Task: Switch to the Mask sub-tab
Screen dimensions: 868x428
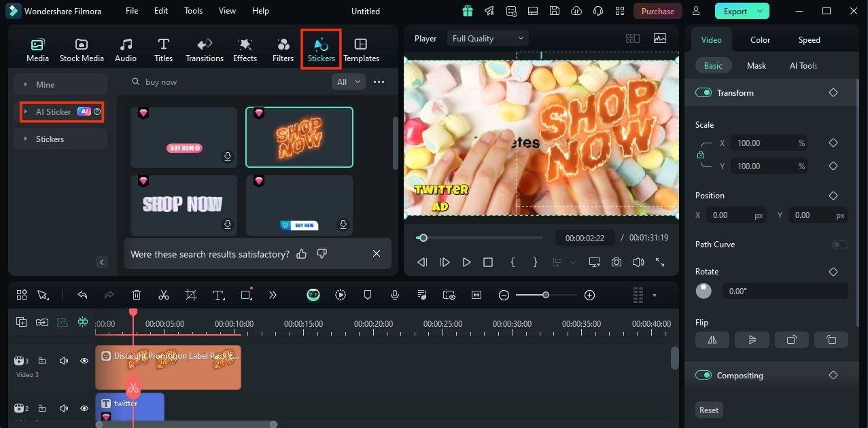Action: coord(756,65)
